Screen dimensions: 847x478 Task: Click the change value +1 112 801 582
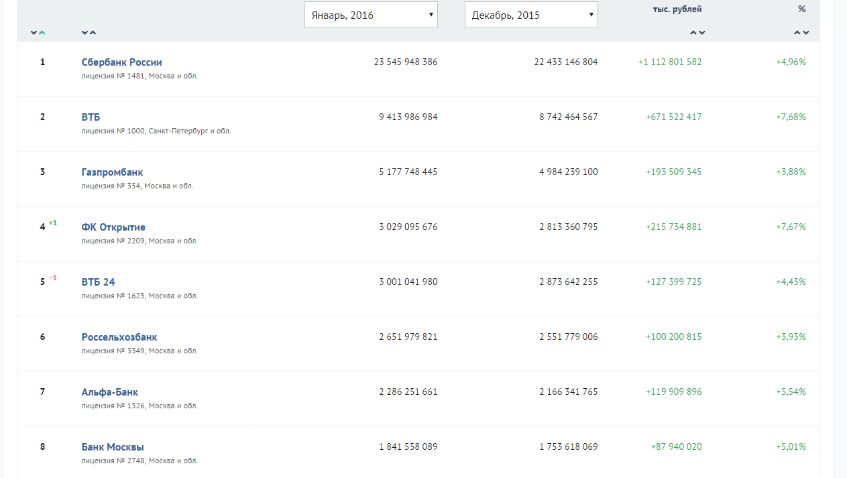point(670,62)
